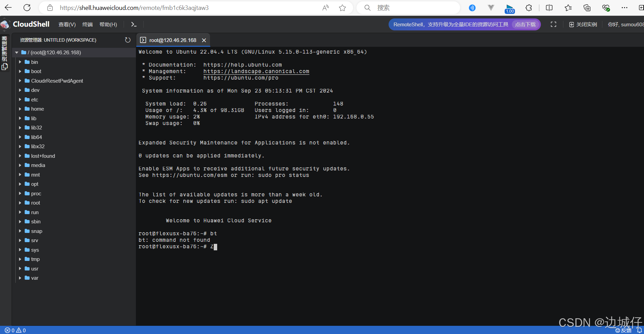
Task: Reload the page with the refresh icon
Action: pos(27,8)
